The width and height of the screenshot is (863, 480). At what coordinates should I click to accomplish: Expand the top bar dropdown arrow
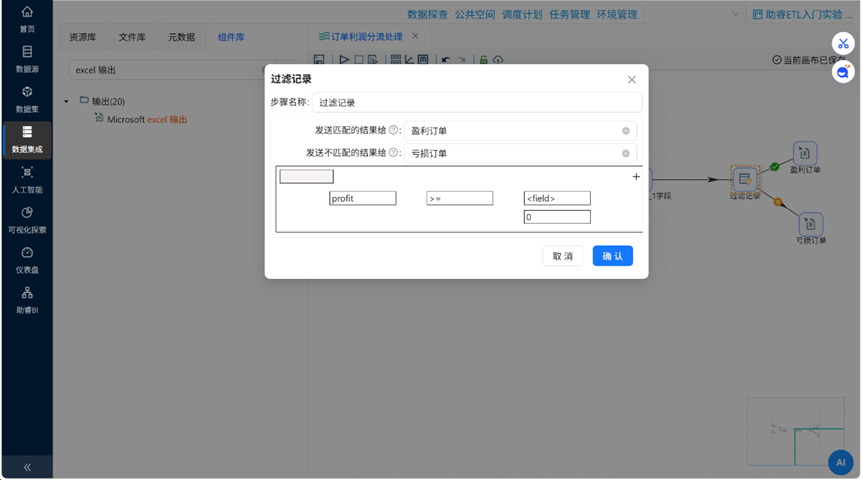735,14
